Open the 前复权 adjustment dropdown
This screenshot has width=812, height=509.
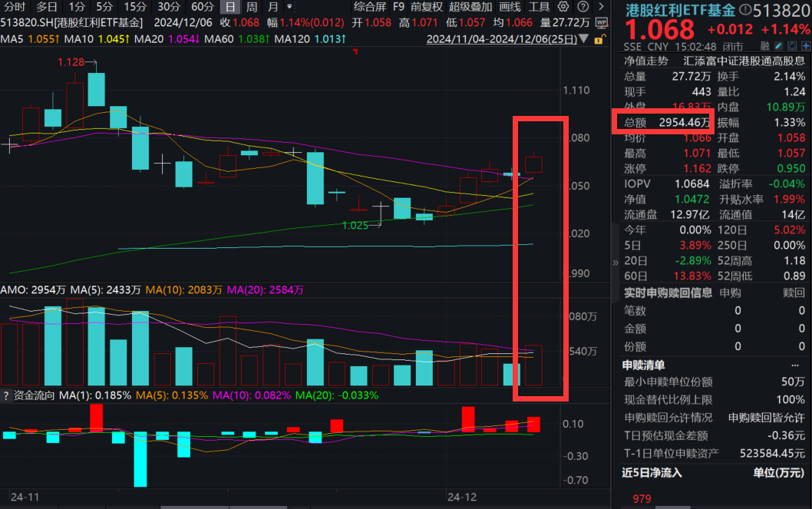point(427,7)
